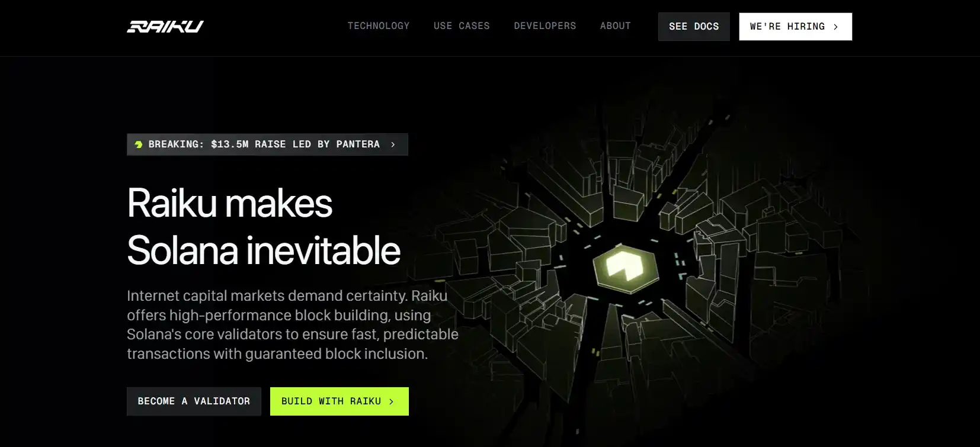Click the Raiku logo in the header
This screenshot has height=447, width=980.
click(x=165, y=26)
